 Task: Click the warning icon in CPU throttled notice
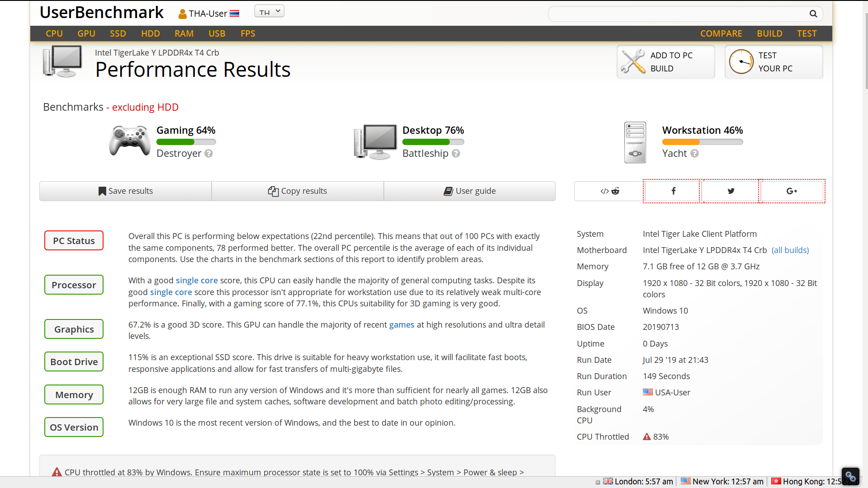coord(57,472)
